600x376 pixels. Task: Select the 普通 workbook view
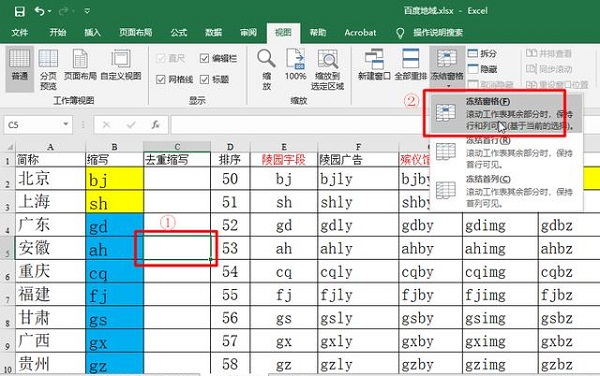click(x=20, y=68)
